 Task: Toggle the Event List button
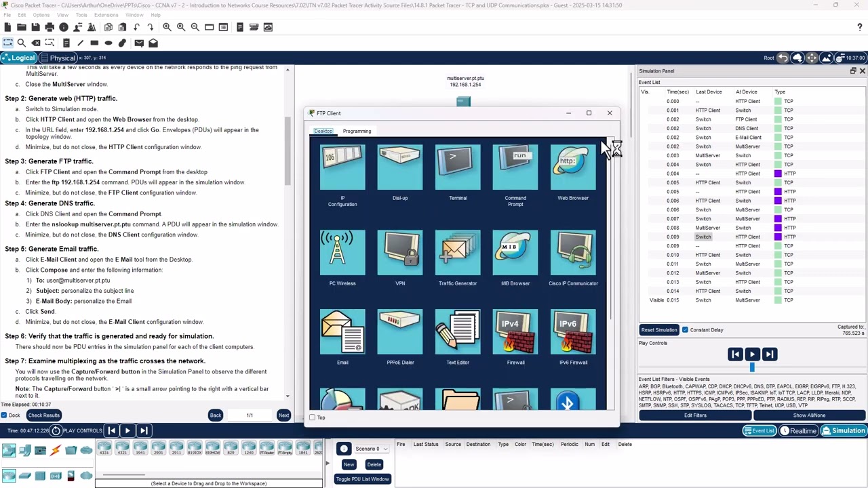[759, 430]
